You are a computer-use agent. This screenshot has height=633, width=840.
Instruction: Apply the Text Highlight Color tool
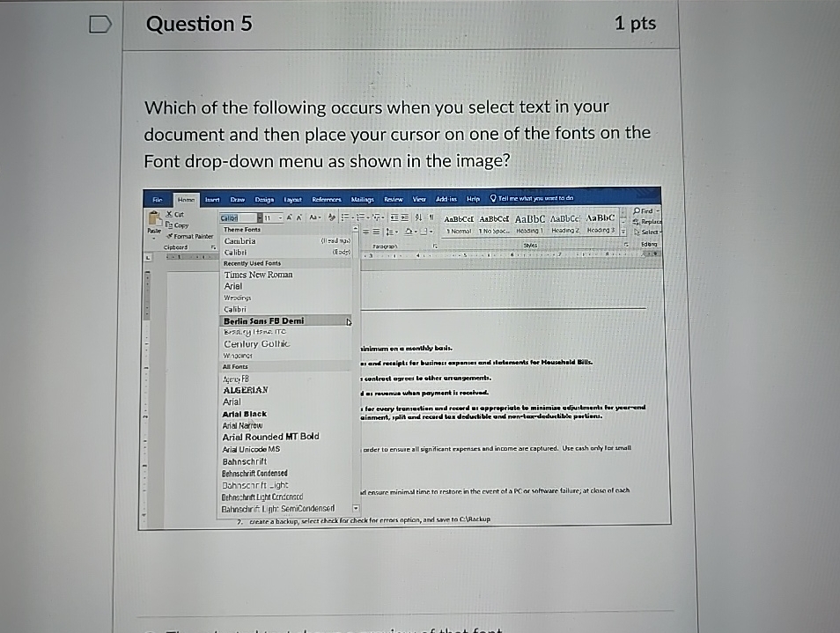(331, 217)
